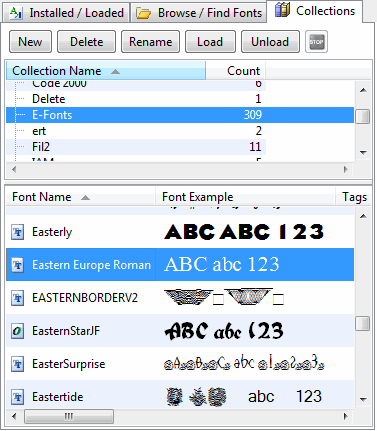This screenshot has width=377, height=431.
Task: Click the Font Example column header
Action: click(x=245, y=197)
